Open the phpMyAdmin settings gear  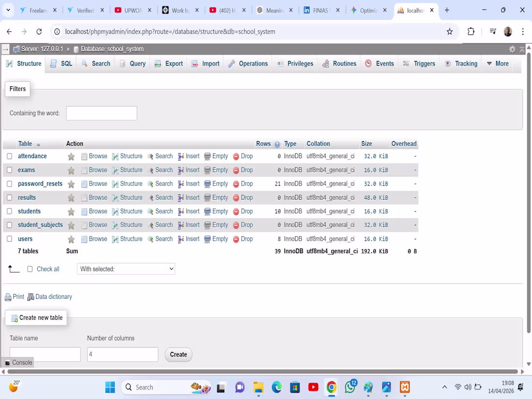(x=512, y=49)
